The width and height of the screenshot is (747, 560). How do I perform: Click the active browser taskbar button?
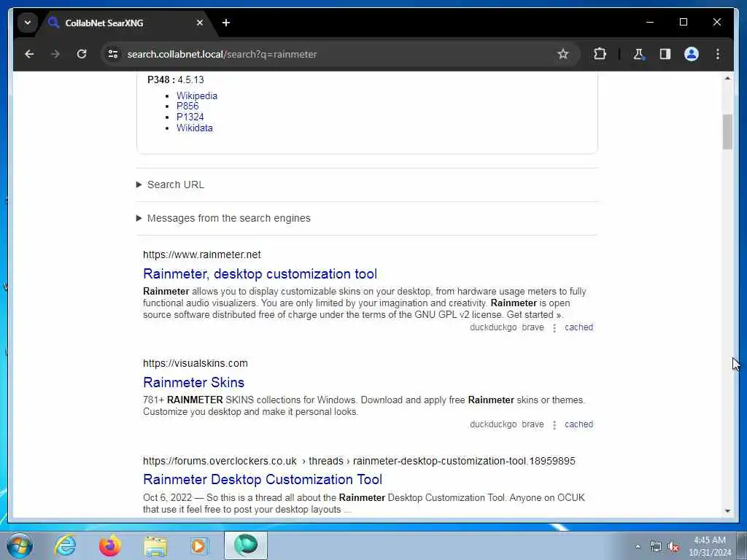tap(246, 545)
